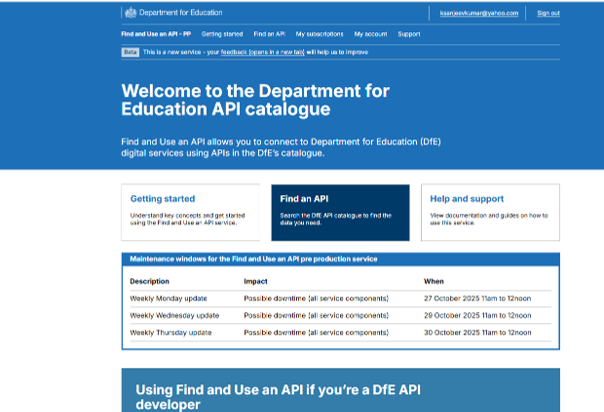Click Possible downtime in the Monday row
Screen dimensions: 604x412
click(x=316, y=298)
